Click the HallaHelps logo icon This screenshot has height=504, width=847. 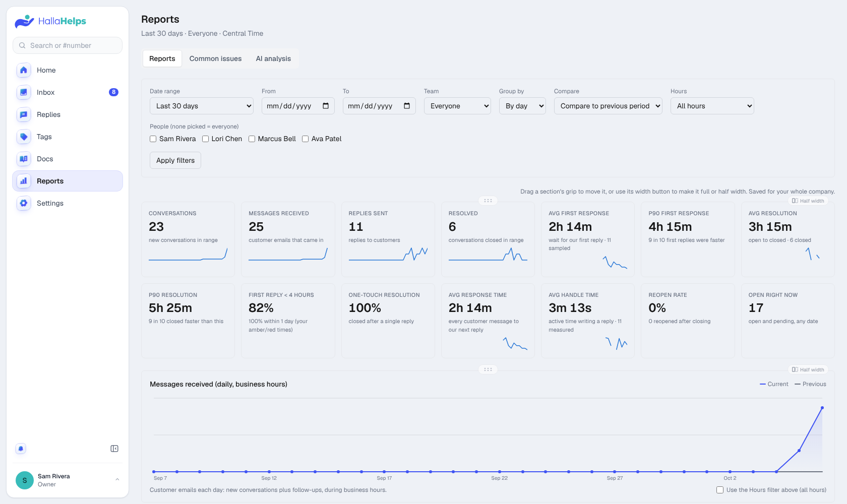[x=24, y=21]
